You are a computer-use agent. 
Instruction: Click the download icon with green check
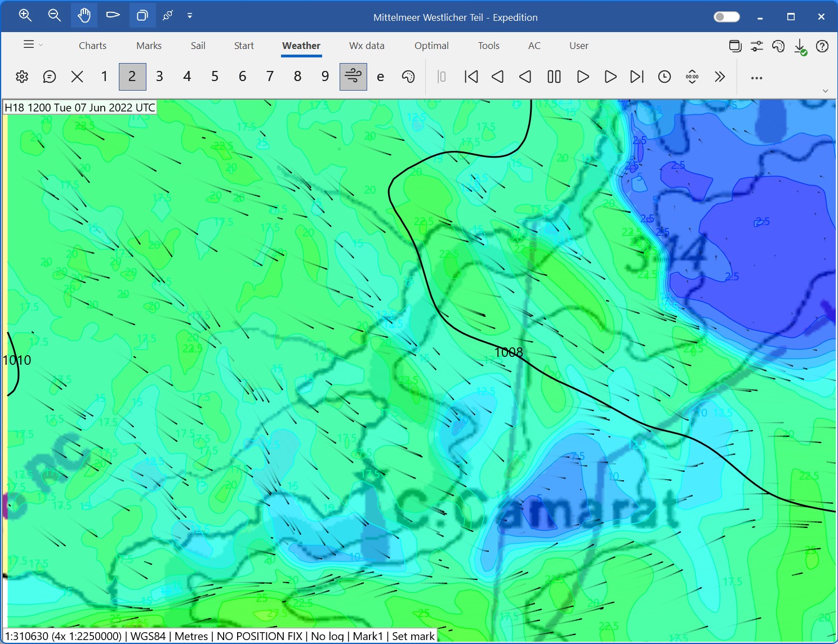[800, 47]
